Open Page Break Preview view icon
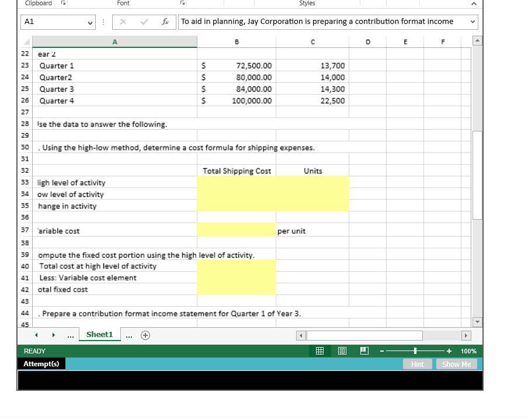Image resolution: width=528 pixels, height=420 pixels. point(363,350)
